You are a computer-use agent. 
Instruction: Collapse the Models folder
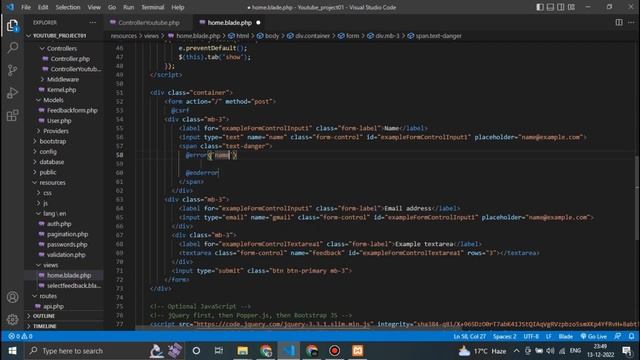(53, 100)
